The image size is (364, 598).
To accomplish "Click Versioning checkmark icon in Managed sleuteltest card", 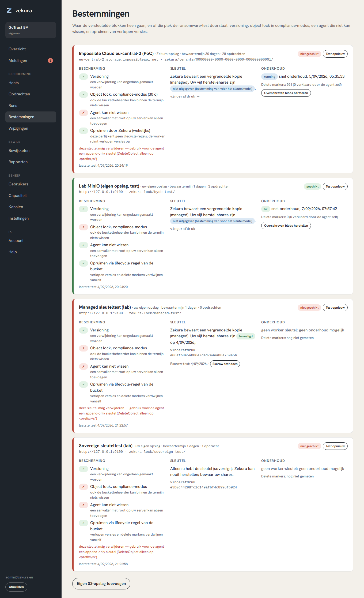I will pyautogui.click(x=84, y=330).
